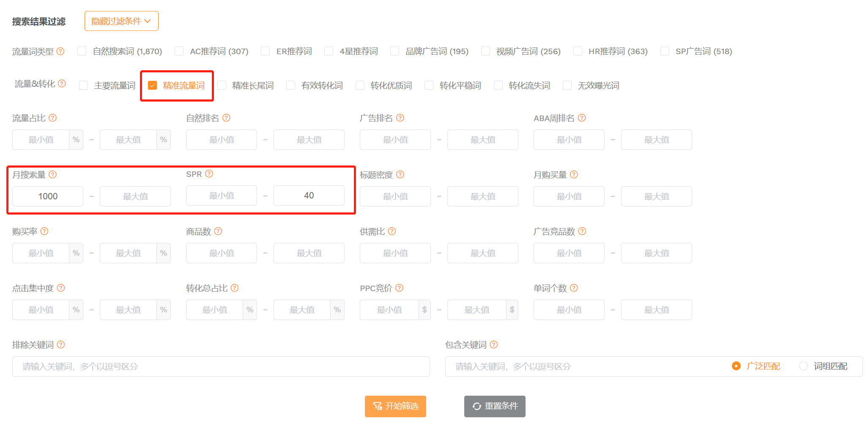Click the question icon next to 月搜索量
868x427 pixels.
point(52,174)
